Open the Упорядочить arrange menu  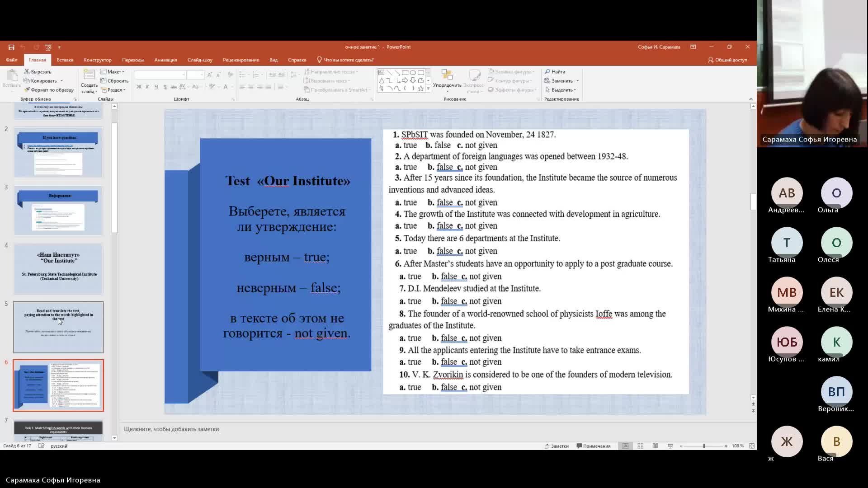pyautogui.click(x=447, y=81)
